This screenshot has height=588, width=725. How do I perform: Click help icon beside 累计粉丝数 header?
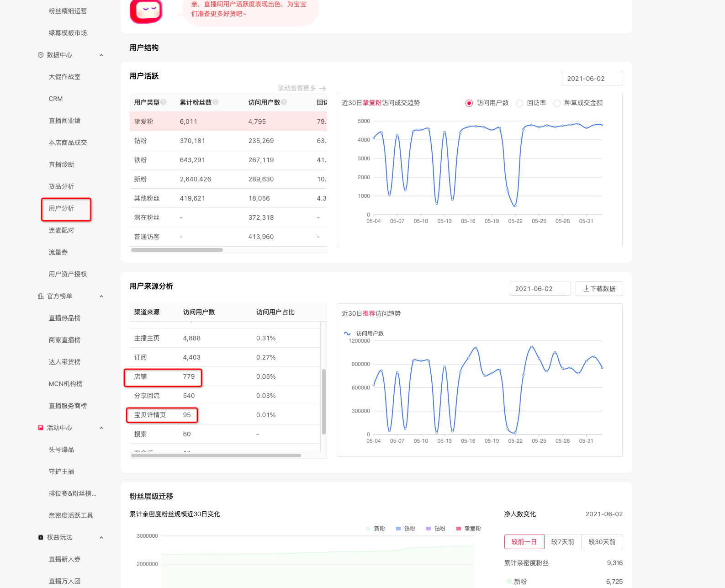[216, 102]
